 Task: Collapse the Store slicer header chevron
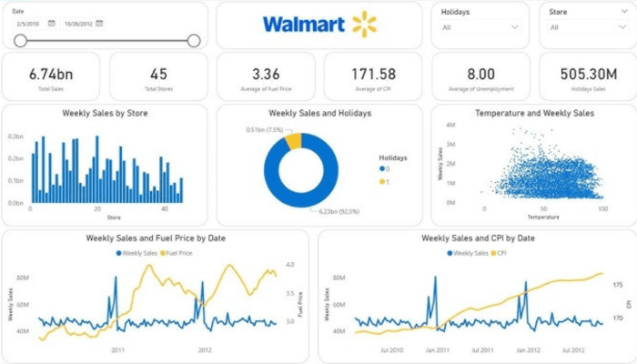tap(624, 11)
